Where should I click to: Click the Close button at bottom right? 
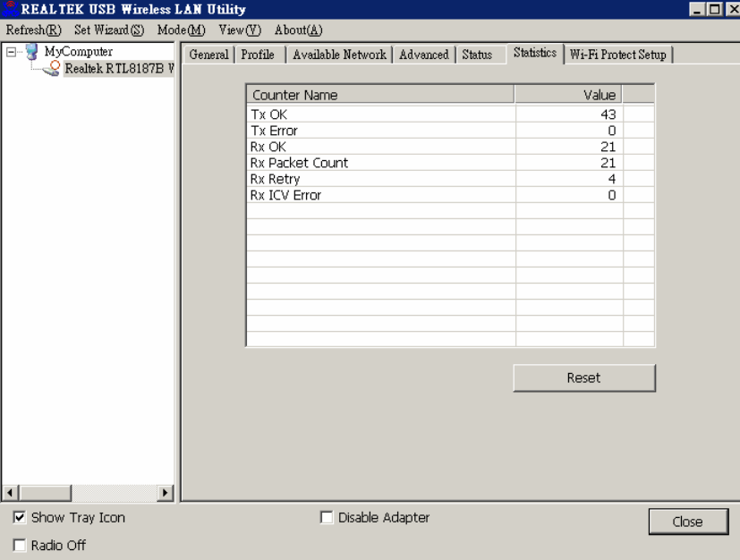(688, 522)
